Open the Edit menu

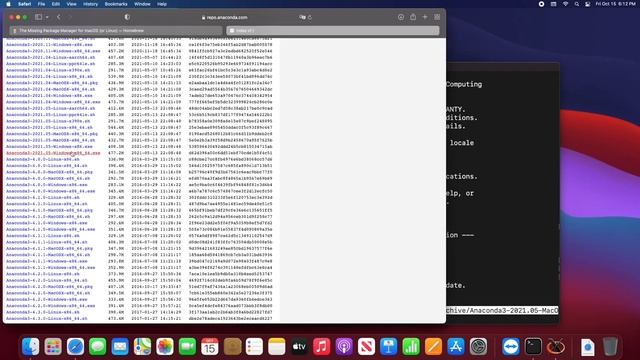click(x=56, y=4)
